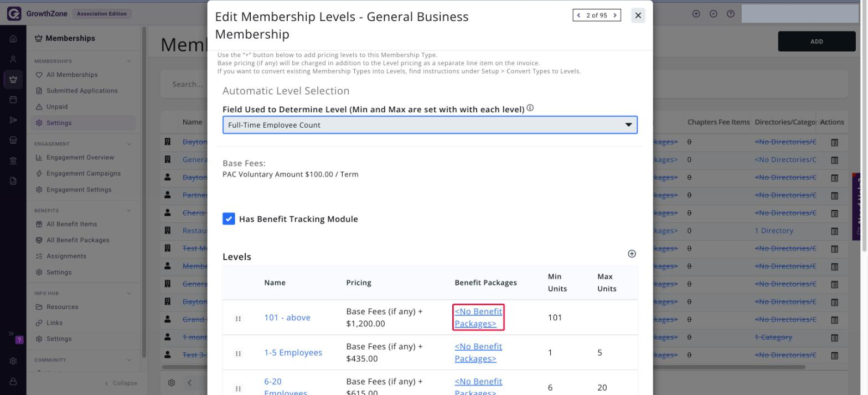Open Engagement Overview in sidebar
868x395 pixels.
click(80, 158)
